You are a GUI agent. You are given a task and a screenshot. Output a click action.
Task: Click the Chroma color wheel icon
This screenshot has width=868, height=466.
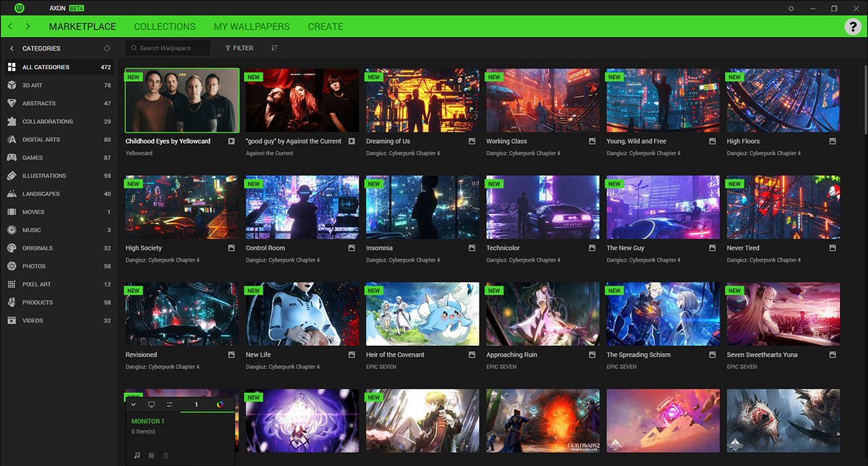tap(221, 404)
